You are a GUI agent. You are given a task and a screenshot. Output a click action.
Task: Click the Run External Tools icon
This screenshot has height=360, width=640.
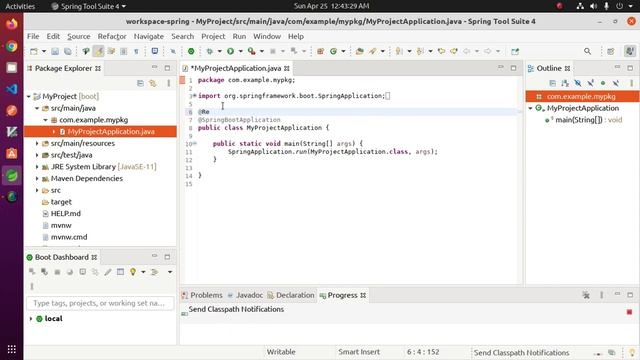pyautogui.click(x=252, y=51)
